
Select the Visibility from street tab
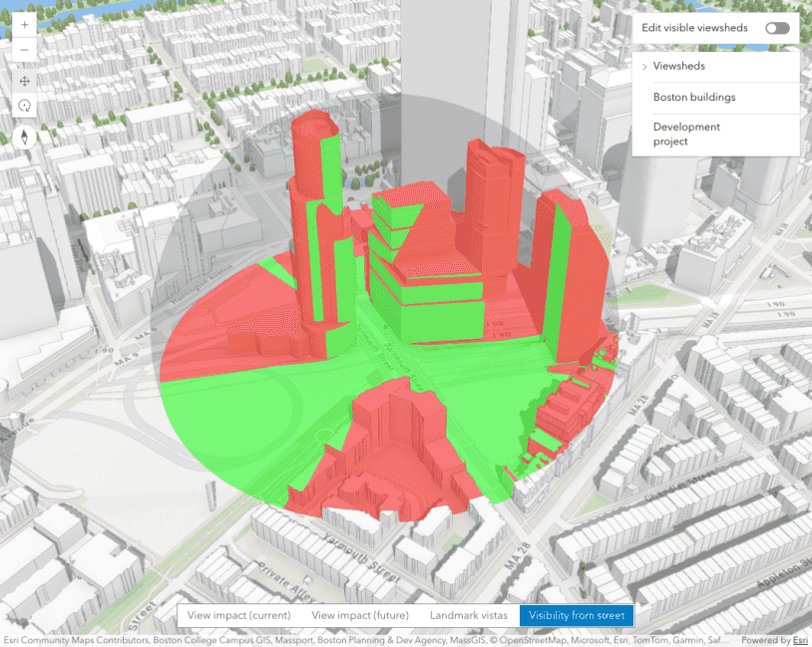point(577,615)
